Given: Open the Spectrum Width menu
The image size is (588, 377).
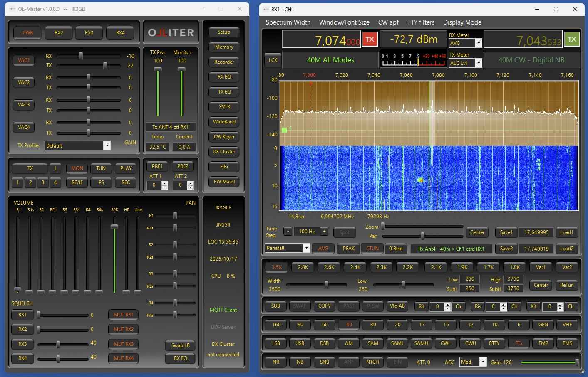Looking at the screenshot, I should (x=288, y=22).
